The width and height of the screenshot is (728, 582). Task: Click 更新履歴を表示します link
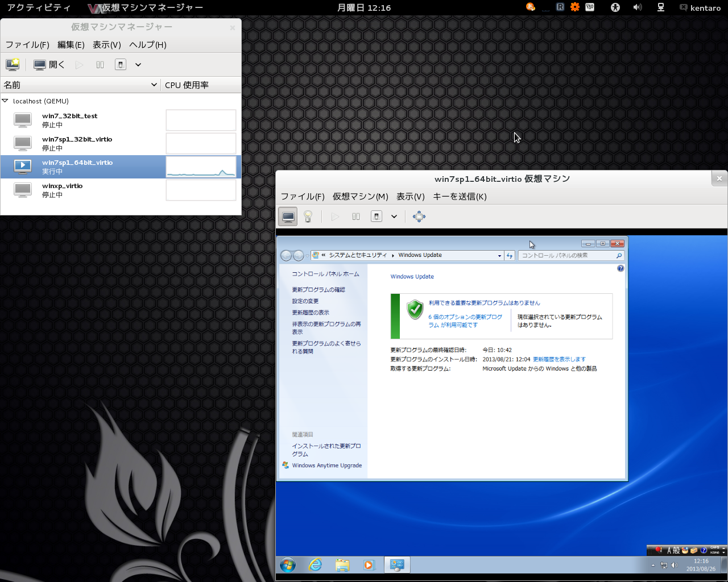(559, 359)
